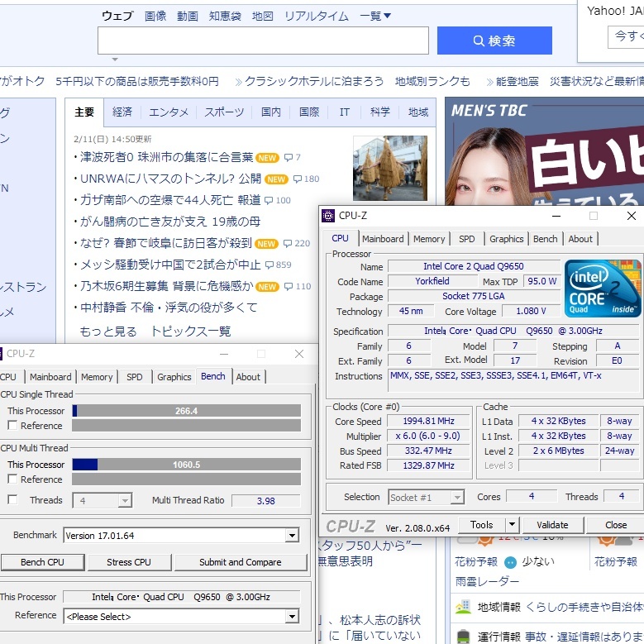This screenshot has width=644, height=644.
Task: Click the CPU-Z app icon in front window title bar
Action: point(327,216)
